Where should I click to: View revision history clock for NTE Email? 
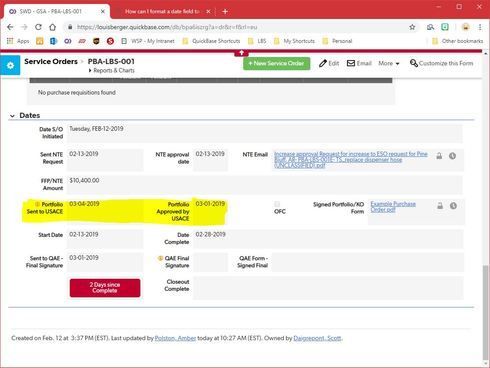point(452,156)
